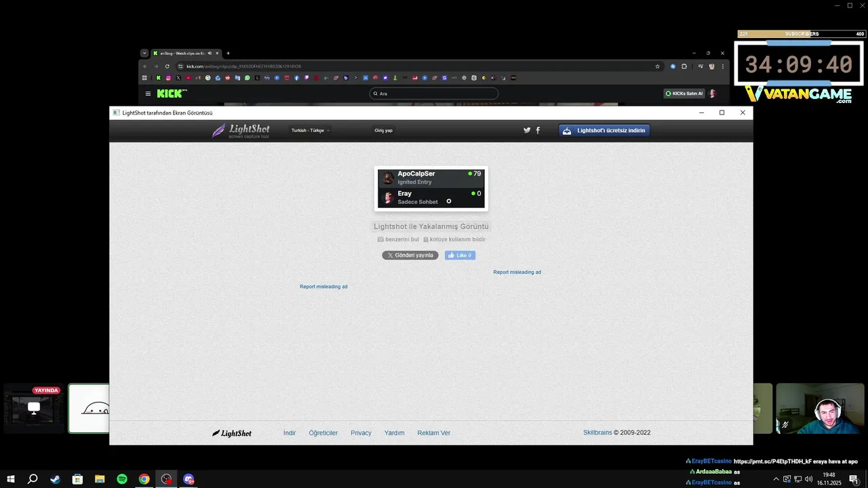The width and height of the screenshot is (868, 488).
Task: Open Kick profile avatar menu
Action: [713, 94]
